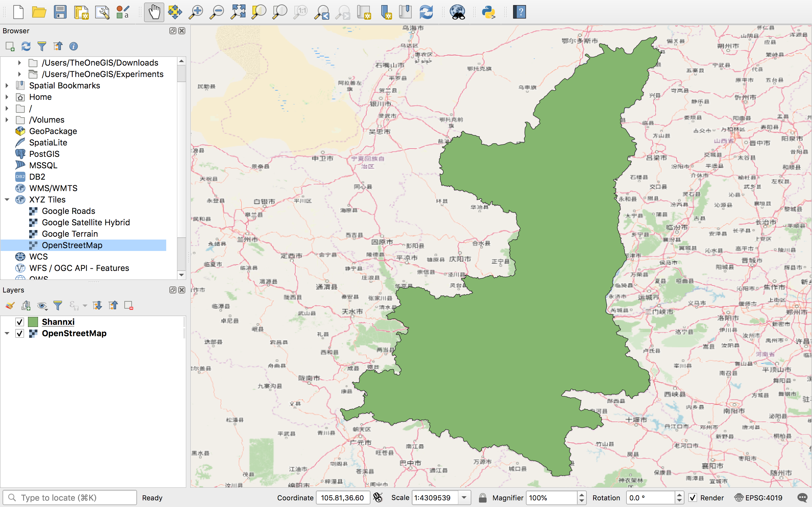Expand the Spatial Bookmarks node
The height and width of the screenshot is (507, 812).
[7, 86]
